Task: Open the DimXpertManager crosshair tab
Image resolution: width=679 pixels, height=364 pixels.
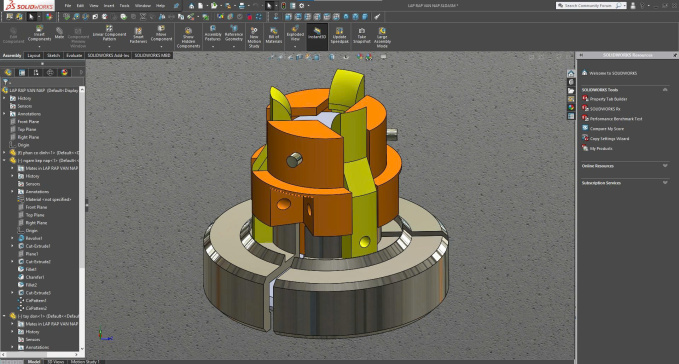Action: click(x=50, y=72)
